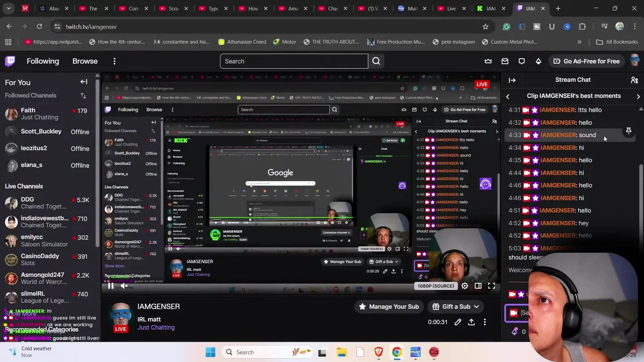The image size is (644, 362).
Task: Pause the stream video
Action: 110,286
